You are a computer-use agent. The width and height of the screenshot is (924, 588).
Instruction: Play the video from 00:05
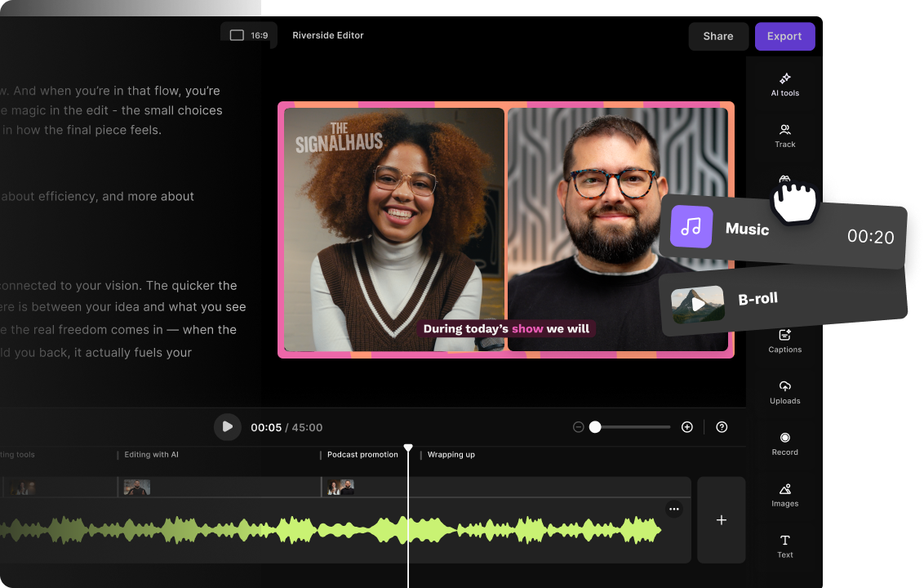tap(228, 426)
